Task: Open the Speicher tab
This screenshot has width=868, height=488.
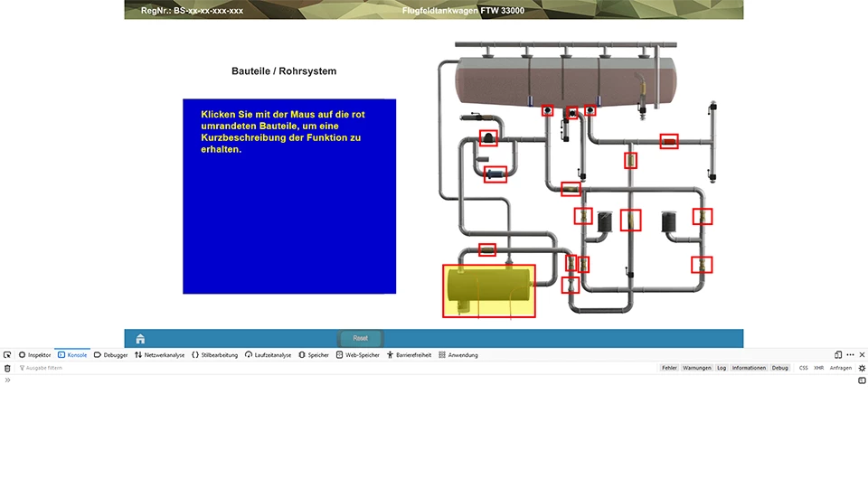Action: (x=314, y=355)
